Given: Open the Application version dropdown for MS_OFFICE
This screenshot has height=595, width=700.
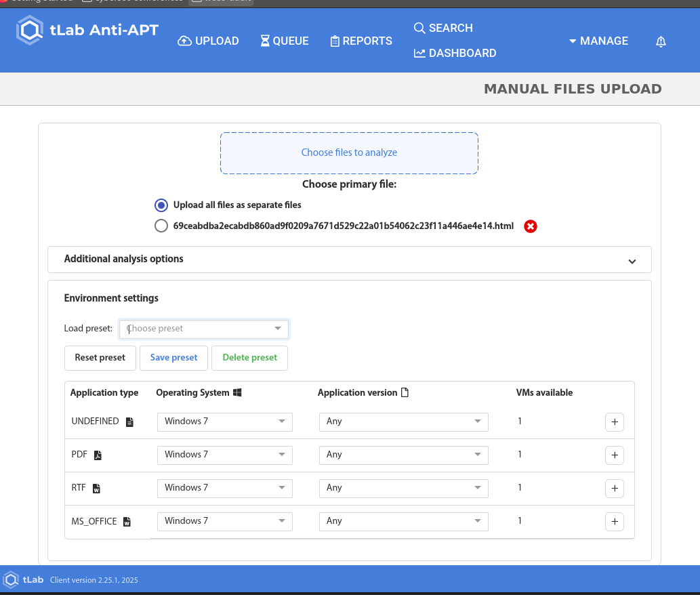Looking at the screenshot, I should (404, 521).
